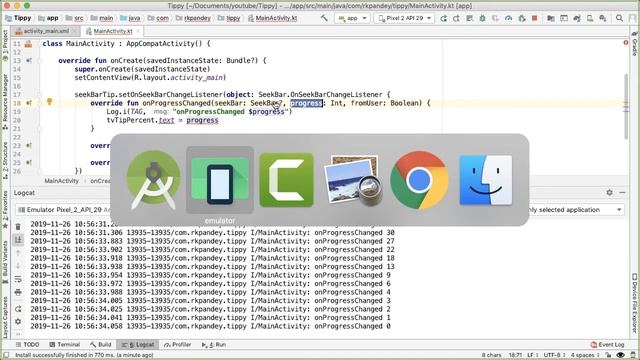Open the app run configuration dropdown

(352, 18)
